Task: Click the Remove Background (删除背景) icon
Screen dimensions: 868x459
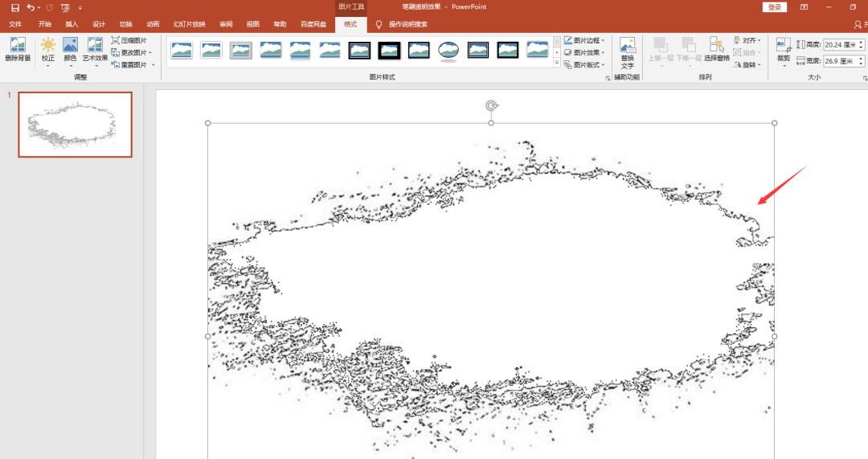Action: click(x=18, y=49)
